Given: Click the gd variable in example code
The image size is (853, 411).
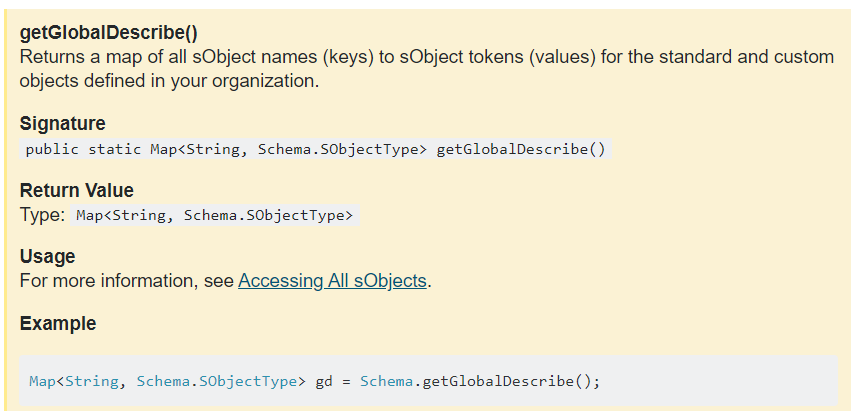Looking at the screenshot, I should (325, 381).
